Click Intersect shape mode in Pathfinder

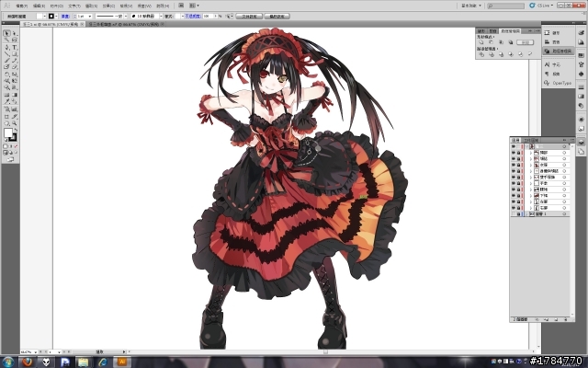pos(501,42)
